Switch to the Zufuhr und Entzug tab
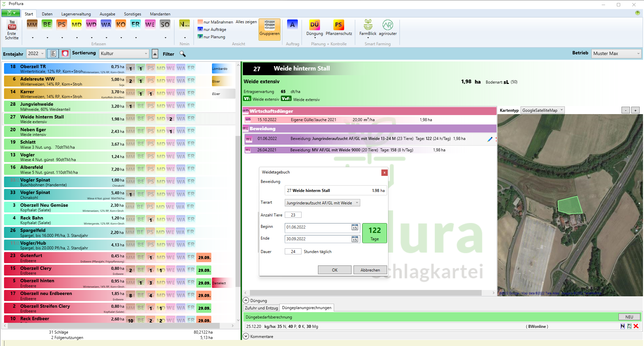This screenshot has height=346, width=644. click(261, 308)
